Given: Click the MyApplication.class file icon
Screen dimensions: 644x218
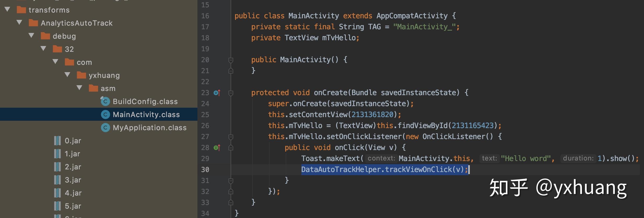Looking at the screenshot, I should [105, 127].
